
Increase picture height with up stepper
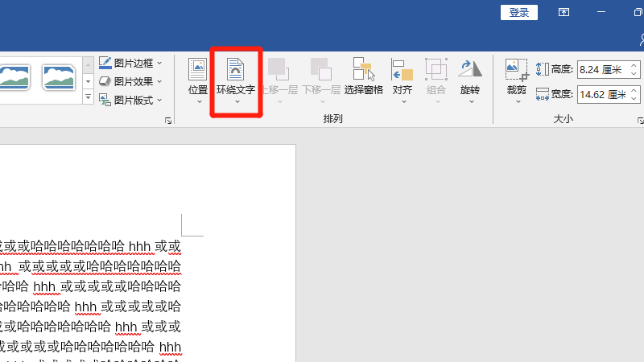tap(634, 67)
